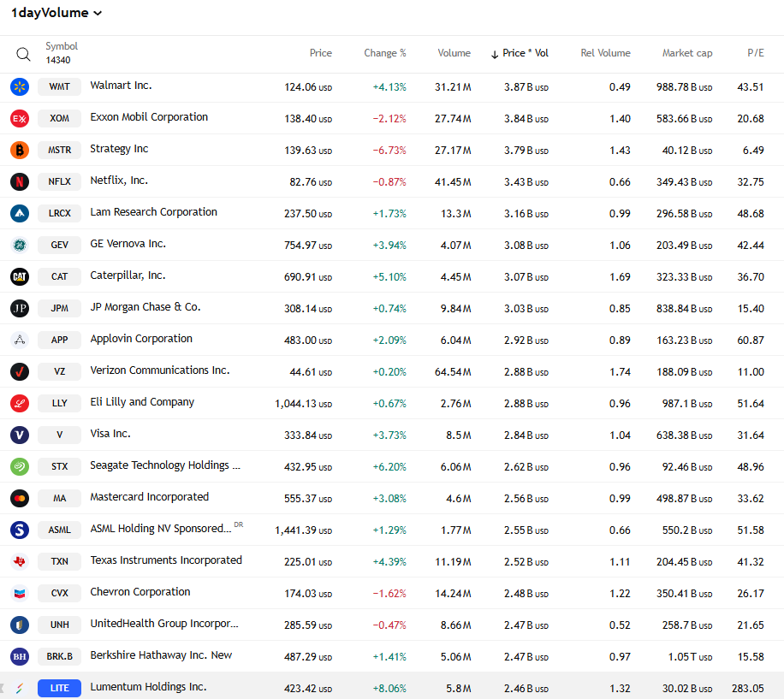784x699 pixels.
Task: Click the Applovin logo icon
Action: click(x=20, y=340)
